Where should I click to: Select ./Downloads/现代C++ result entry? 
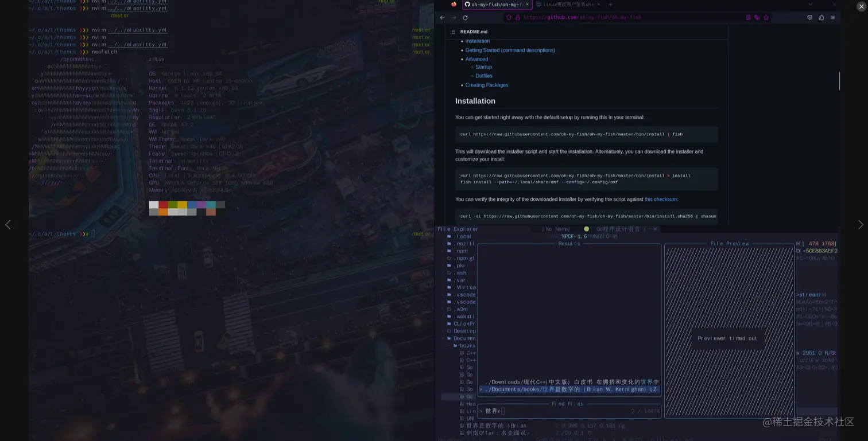point(572,382)
